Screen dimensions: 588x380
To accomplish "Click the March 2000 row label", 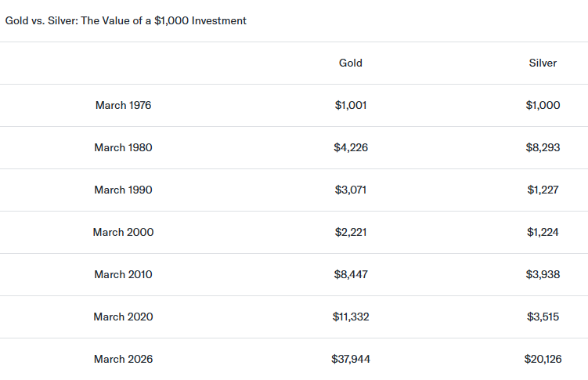I will [x=123, y=232].
